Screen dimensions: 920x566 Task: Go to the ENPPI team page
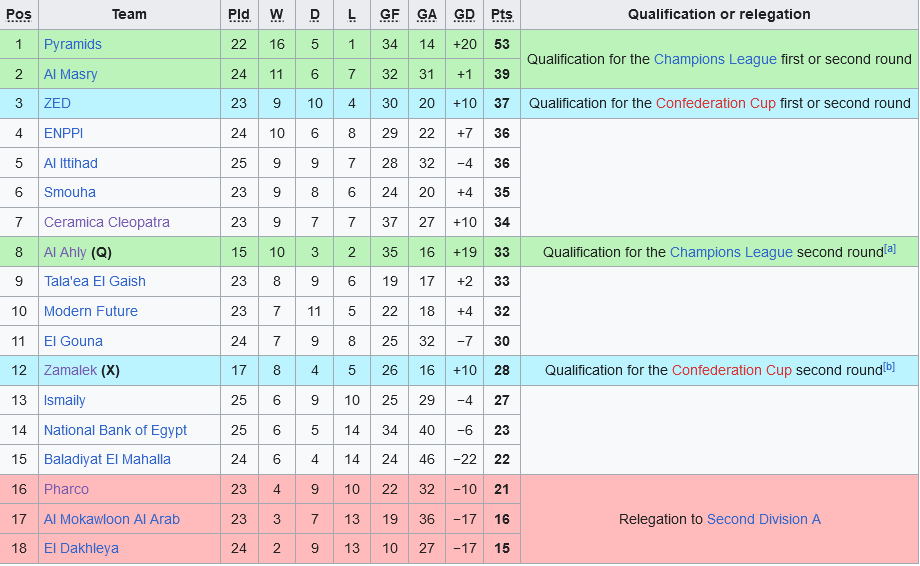[64, 133]
